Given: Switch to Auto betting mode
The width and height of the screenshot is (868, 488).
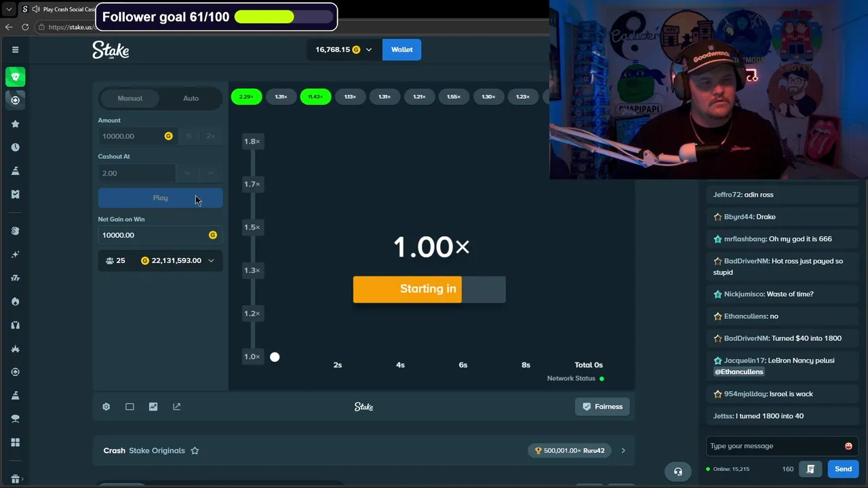Looking at the screenshot, I should coord(191,98).
